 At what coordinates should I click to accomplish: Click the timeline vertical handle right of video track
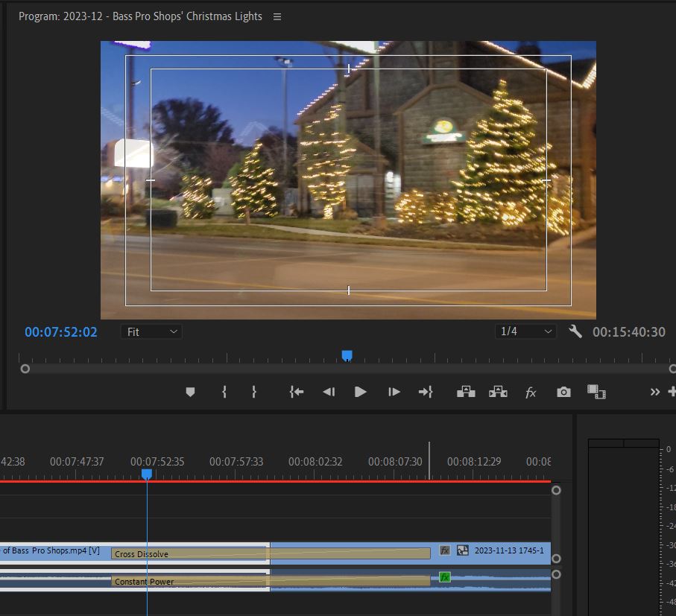click(x=556, y=559)
